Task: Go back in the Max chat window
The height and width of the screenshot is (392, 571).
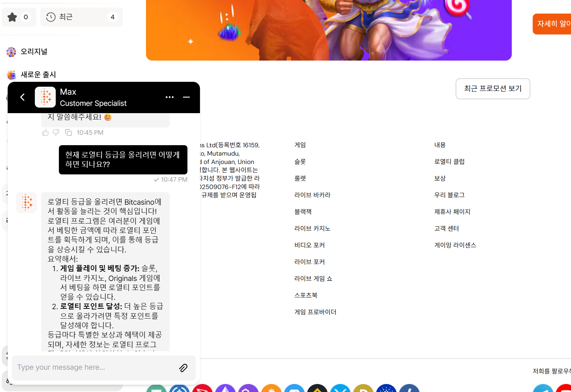Action: [x=23, y=97]
